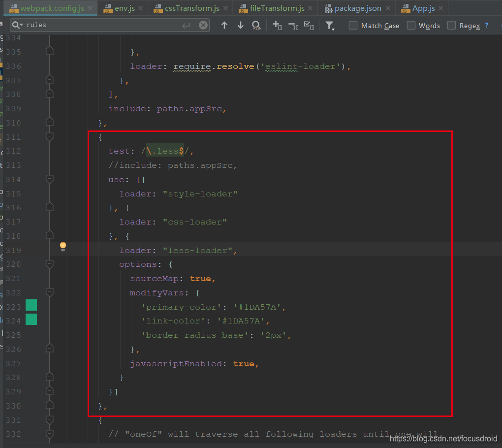Click the 'link-color' key
Image resolution: width=502 pixels, height=448 pixels.
click(173, 321)
